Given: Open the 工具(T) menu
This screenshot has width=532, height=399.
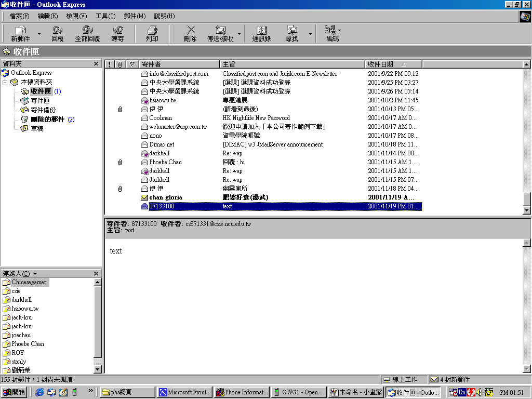Looking at the screenshot, I should (x=105, y=16).
